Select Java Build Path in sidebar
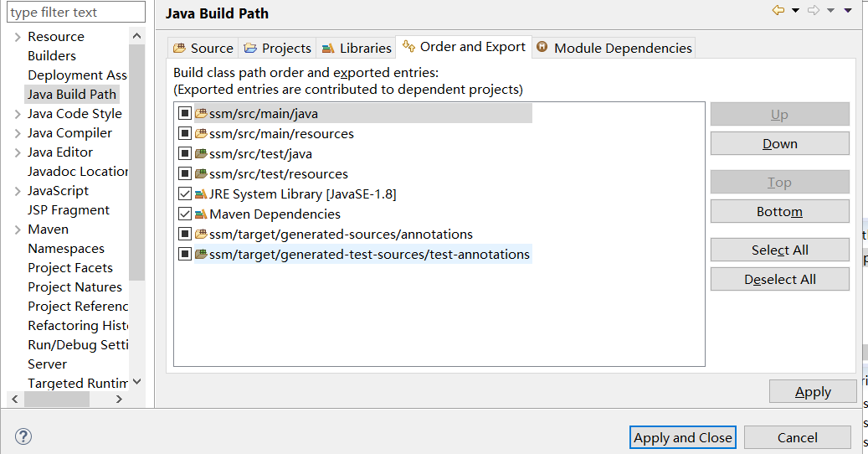This screenshot has width=868, height=454. coord(72,94)
